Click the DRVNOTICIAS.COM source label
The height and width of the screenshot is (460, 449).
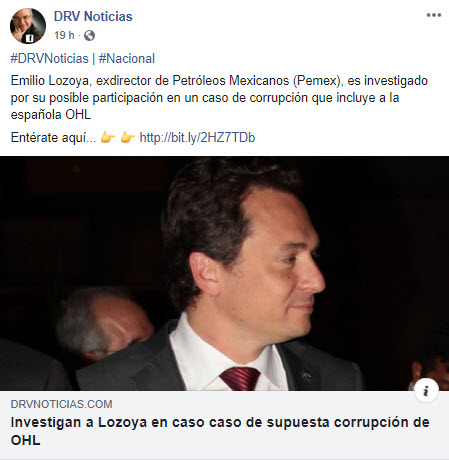tap(61, 404)
